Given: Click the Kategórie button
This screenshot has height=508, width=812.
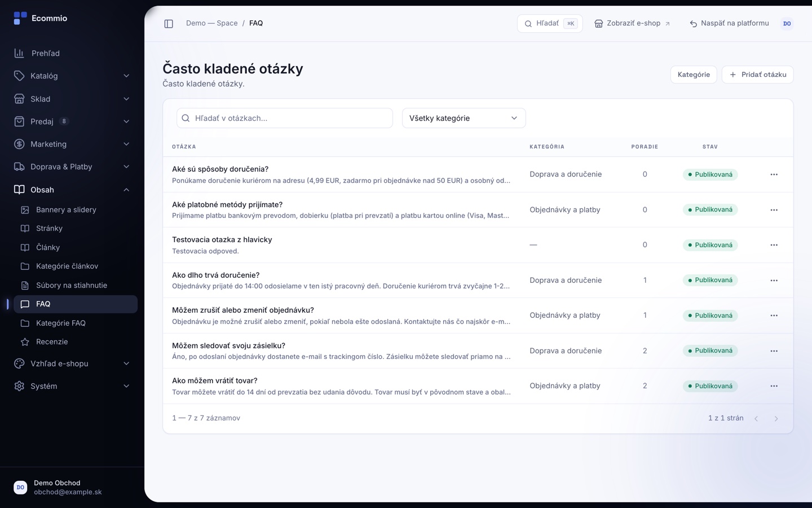Looking at the screenshot, I should click(694, 75).
